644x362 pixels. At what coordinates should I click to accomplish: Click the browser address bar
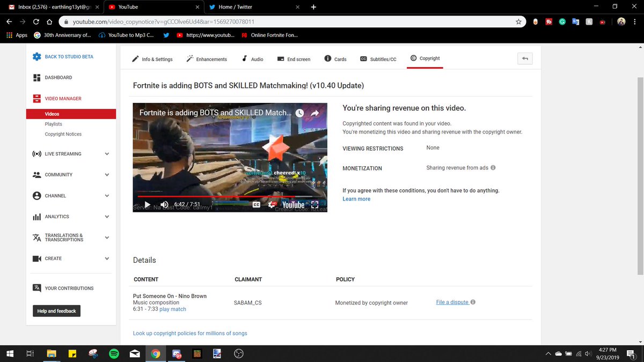[292, 22]
